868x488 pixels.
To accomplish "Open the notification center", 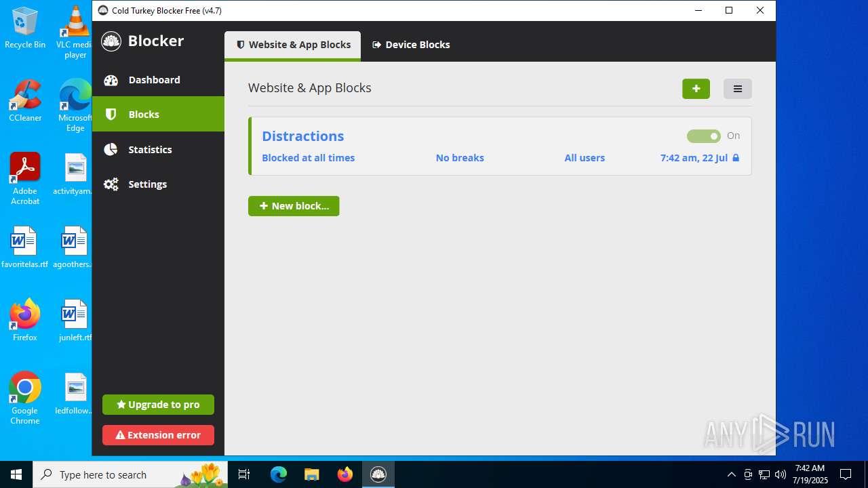I will pos(846,474).
